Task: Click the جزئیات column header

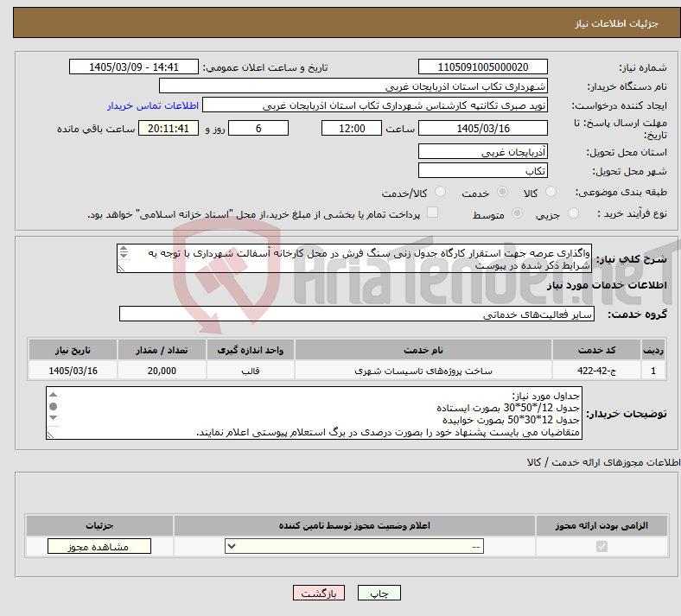Action: [x=99, y=525]
